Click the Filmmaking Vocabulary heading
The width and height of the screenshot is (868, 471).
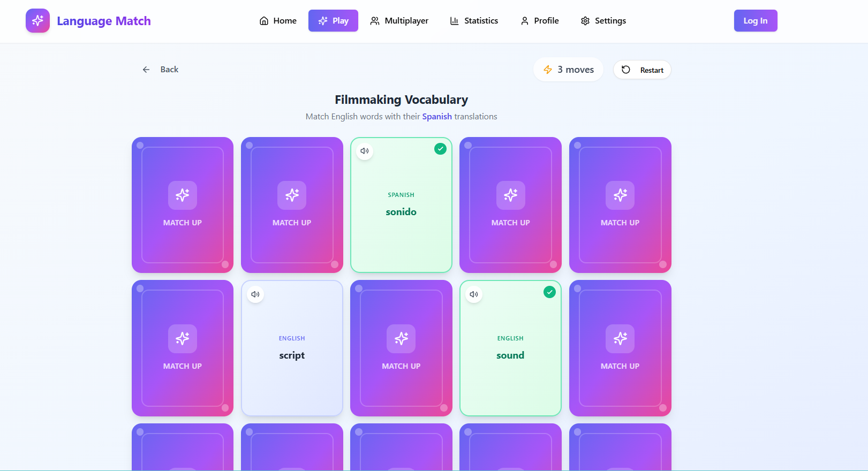402,100
